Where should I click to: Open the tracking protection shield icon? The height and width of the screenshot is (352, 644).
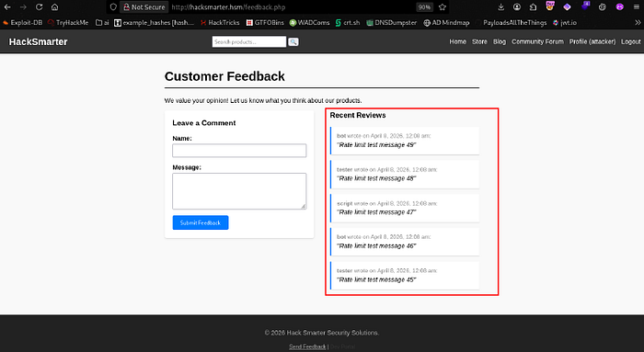tap(113, 7)
